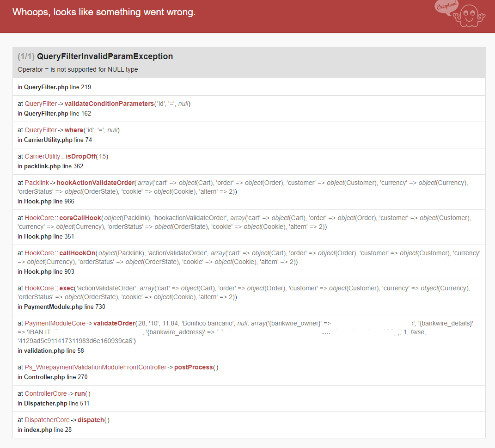
Task: Click the HookCore class before coreCallHook
Action: [x=39, y=218]
